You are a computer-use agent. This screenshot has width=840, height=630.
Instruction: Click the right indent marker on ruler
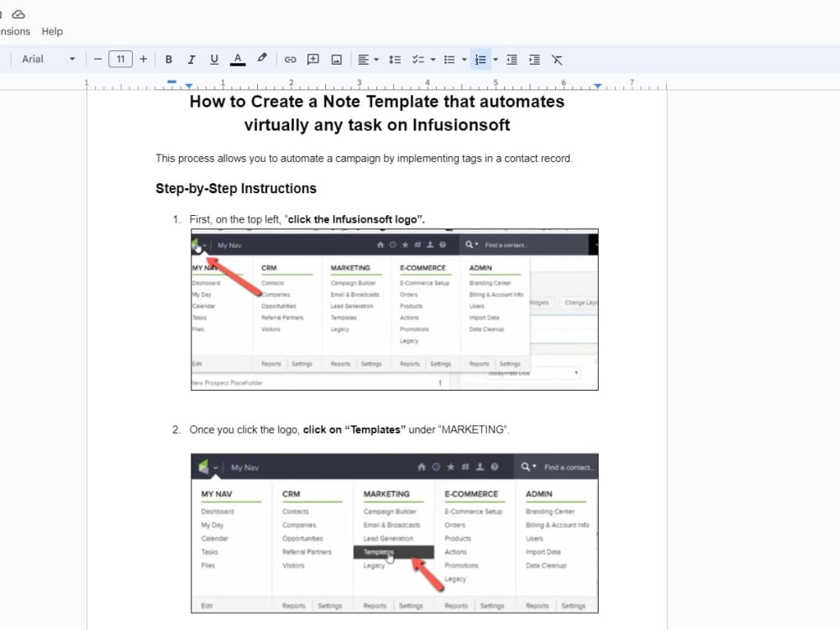[598, 86]
